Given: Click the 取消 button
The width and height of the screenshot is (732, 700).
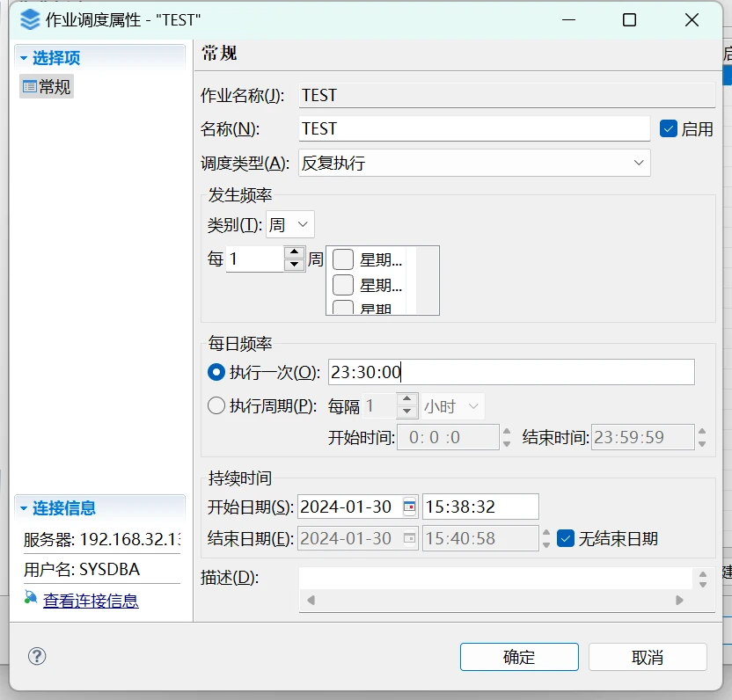Looking at the screenshot, I should (647, 657).
